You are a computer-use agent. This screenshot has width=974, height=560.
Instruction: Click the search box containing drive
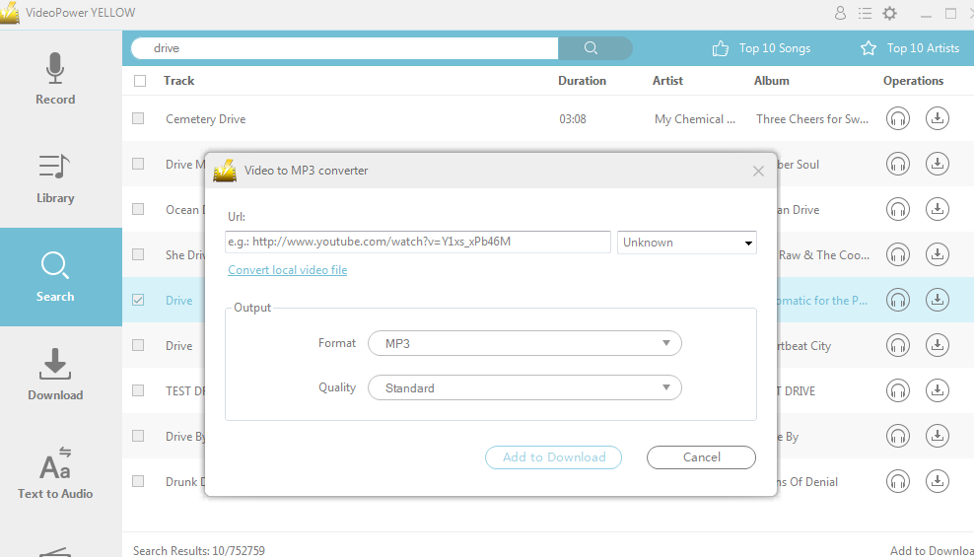point(345,48)
